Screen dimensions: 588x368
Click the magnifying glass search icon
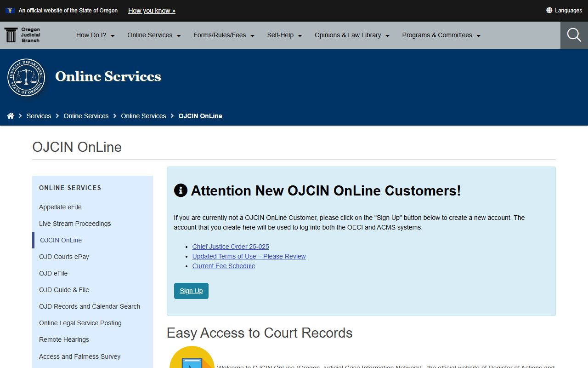pos(574,35)
